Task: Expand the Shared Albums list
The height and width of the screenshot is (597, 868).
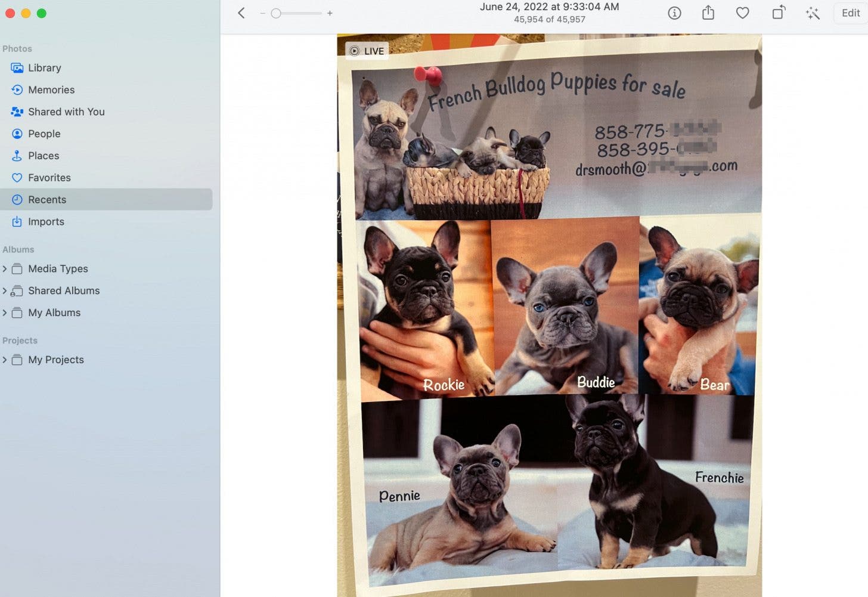Action: click(x=6, y=290)
